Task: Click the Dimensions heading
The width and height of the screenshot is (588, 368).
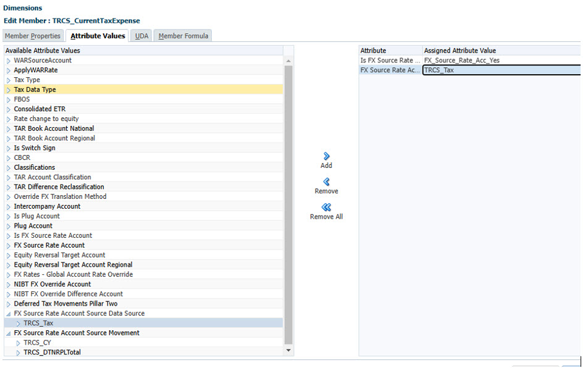Action: coord(22,8)
